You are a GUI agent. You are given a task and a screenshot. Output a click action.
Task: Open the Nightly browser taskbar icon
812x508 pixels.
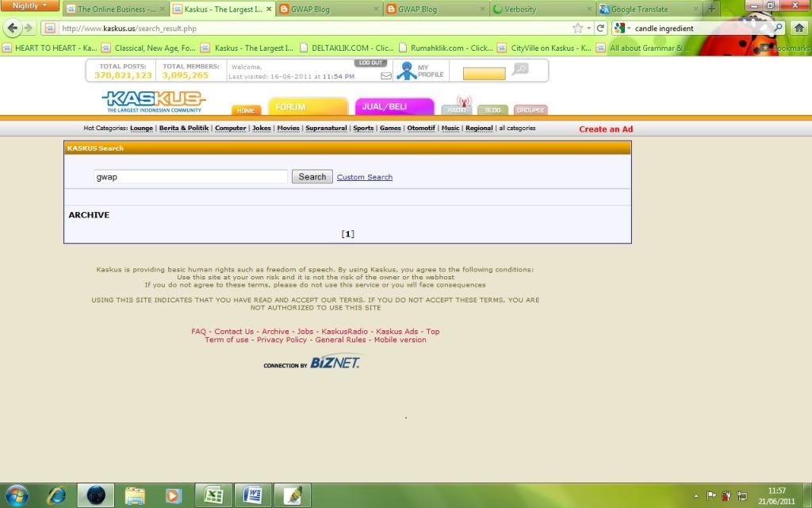(x=96, y=495)
